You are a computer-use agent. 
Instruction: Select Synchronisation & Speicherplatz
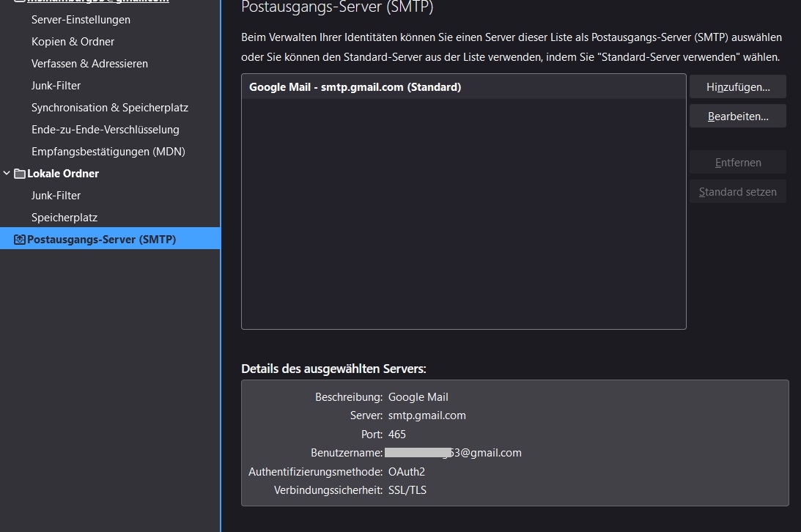point(109,108)
